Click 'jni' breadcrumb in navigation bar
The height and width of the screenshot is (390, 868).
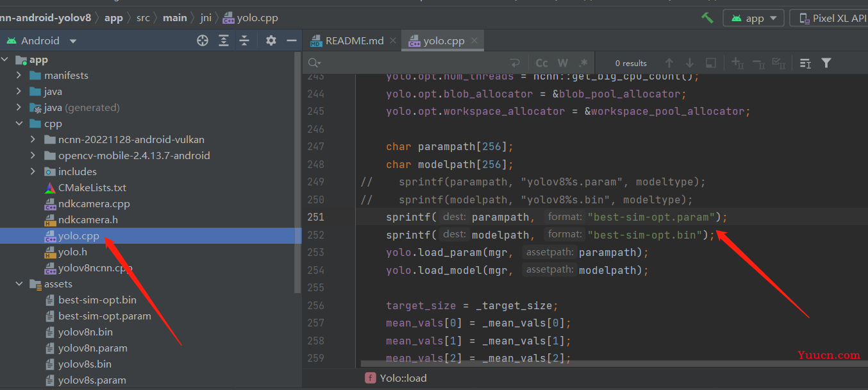pyautogui.click(x=206, y=18)
